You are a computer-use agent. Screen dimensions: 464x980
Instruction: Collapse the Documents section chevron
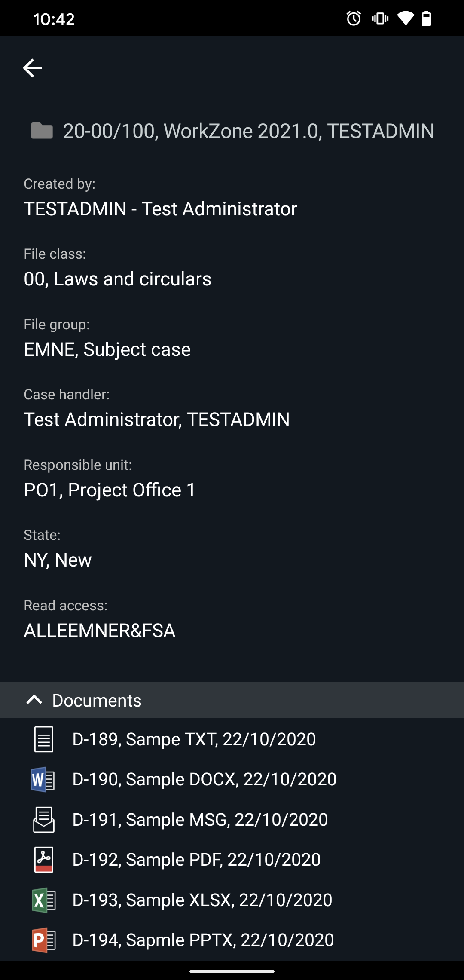coord(34,700)
